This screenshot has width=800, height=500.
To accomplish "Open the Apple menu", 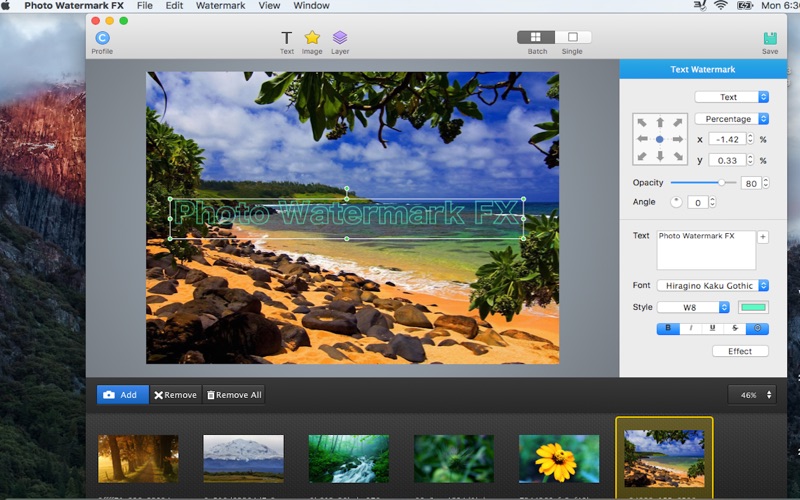I will click(6, 6).
